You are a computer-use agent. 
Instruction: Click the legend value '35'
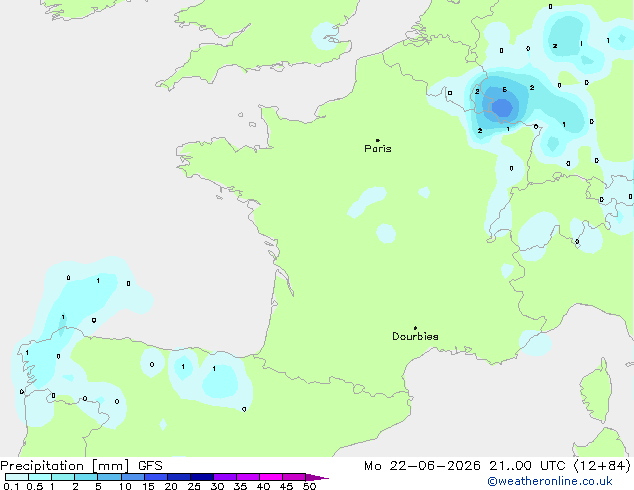[x=240, y=486]
